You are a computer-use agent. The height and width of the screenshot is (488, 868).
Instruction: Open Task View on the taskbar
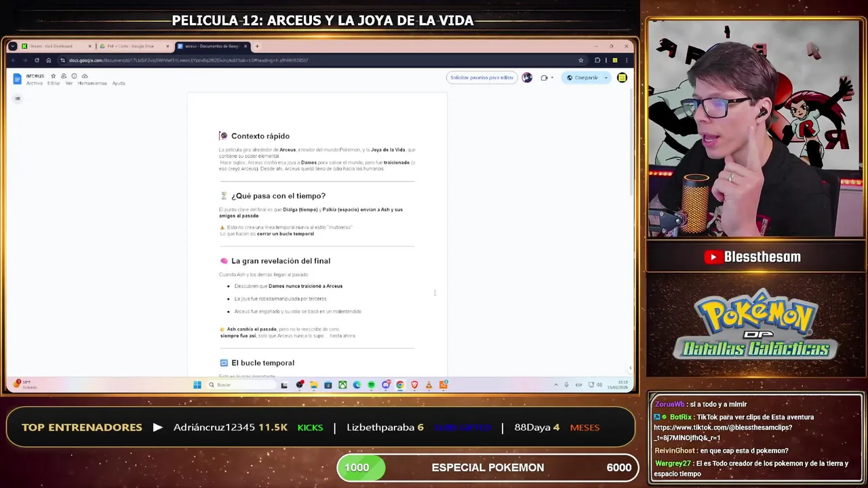[284, 385]
